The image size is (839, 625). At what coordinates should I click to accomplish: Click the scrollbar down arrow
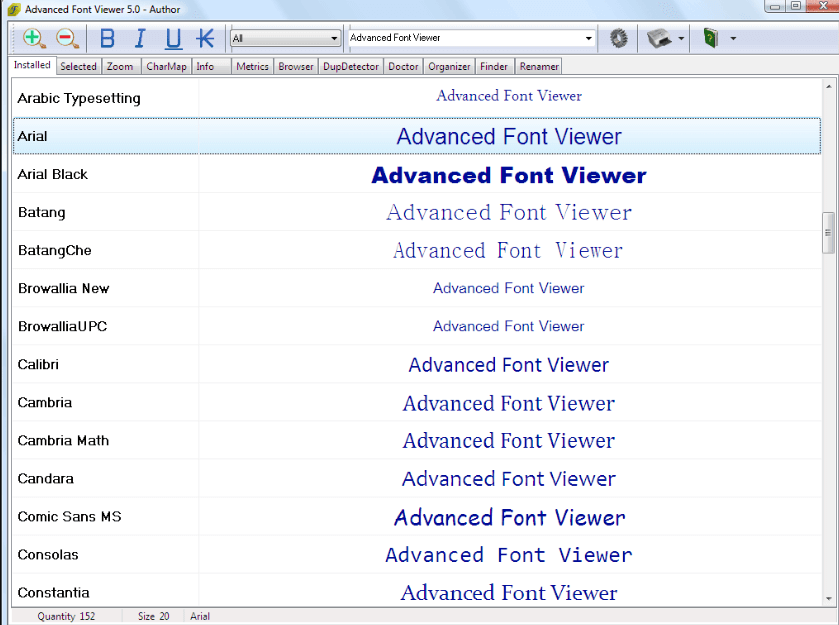tap(828, 599)
